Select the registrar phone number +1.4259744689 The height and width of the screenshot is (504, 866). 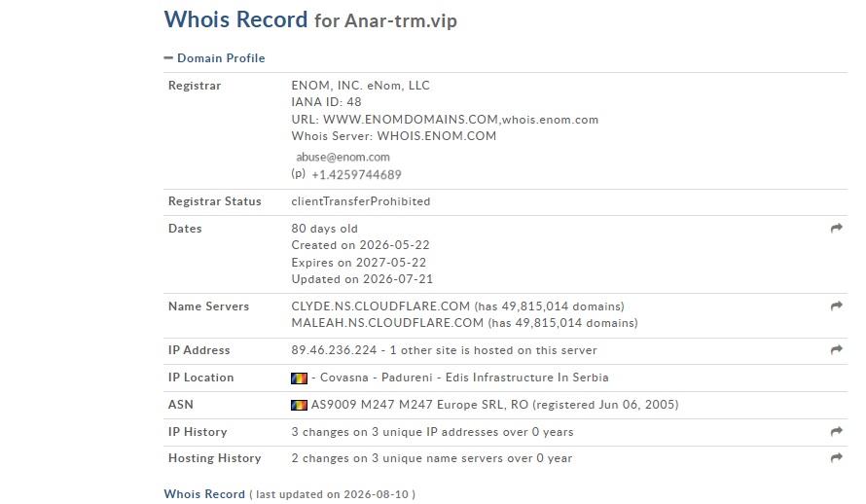[x=356, y=175]
